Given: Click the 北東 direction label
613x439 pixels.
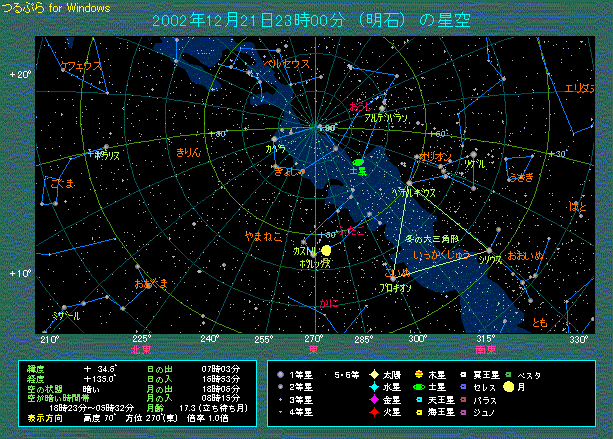Looking at the screenshot, I should click(141, 349).
